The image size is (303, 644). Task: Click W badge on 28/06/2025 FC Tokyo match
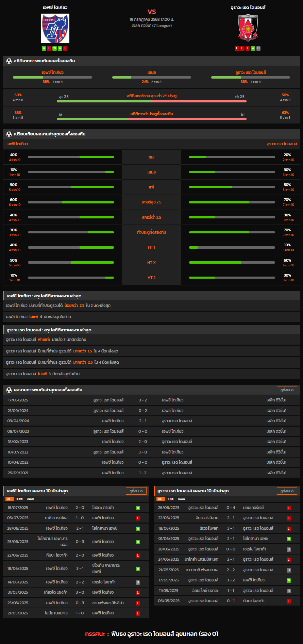tap(138, 529)
